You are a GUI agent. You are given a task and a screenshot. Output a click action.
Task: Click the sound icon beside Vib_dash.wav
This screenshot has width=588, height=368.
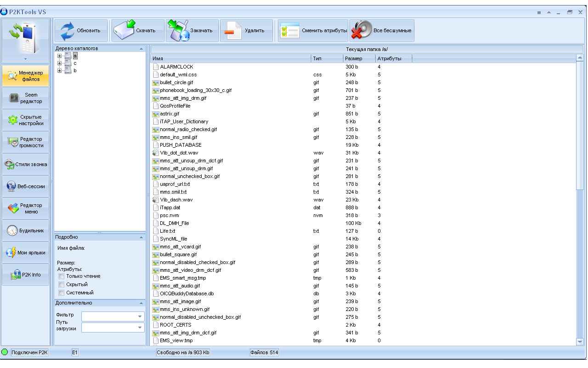pyautogui.click(x=156, y=200)
